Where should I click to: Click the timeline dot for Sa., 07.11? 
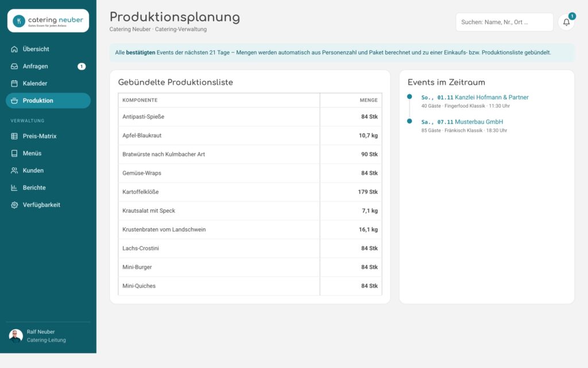coord(409,121)
